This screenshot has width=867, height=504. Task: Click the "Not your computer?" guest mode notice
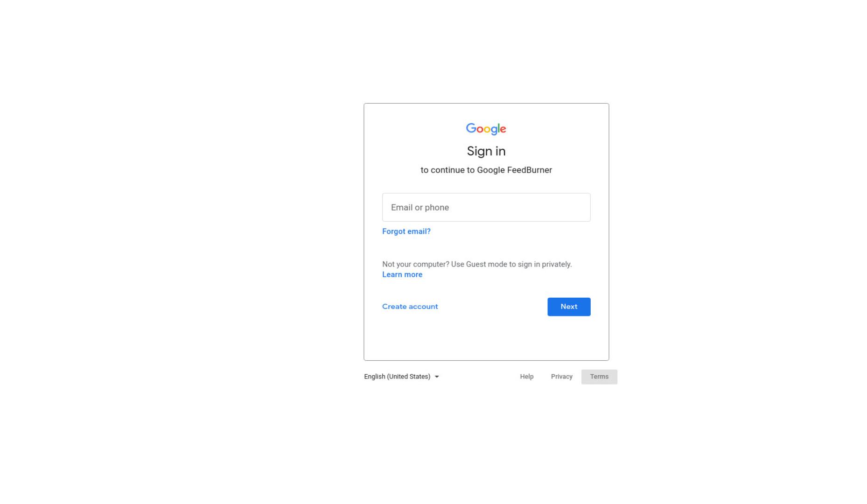[477, 264]
